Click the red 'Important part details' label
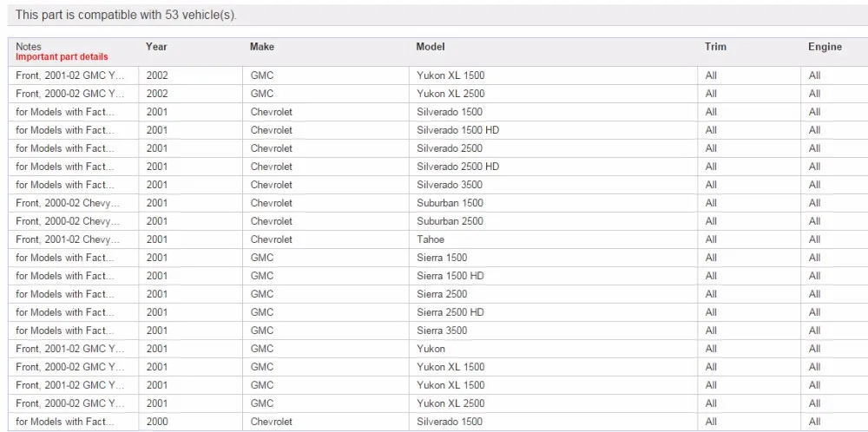Image resolution: width=868 pixels, height=432 pixels. (x=62, y=57)
